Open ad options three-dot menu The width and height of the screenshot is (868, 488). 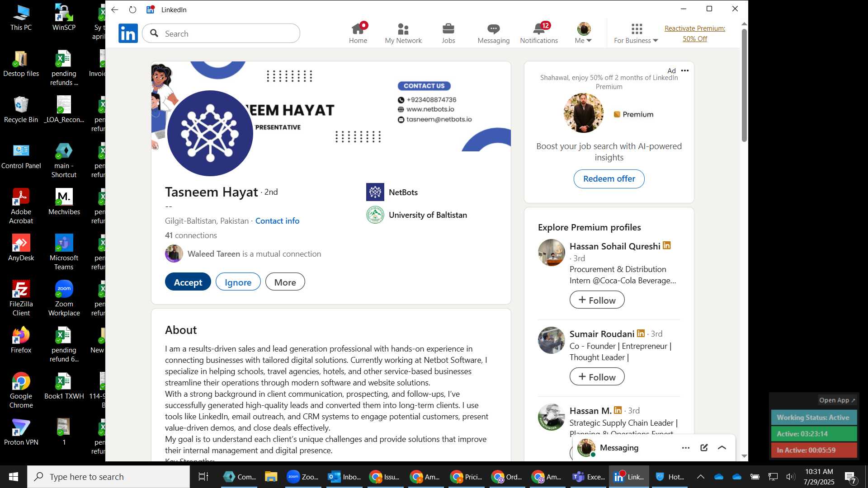685,70
